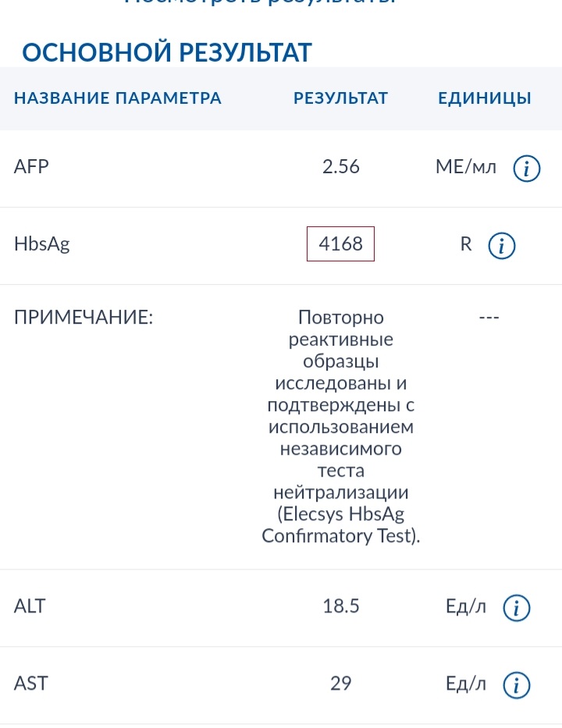Tap the ЕДИНИЦЫ column header
This screenshot has width=562, height=728.
(x=485, y=98)
